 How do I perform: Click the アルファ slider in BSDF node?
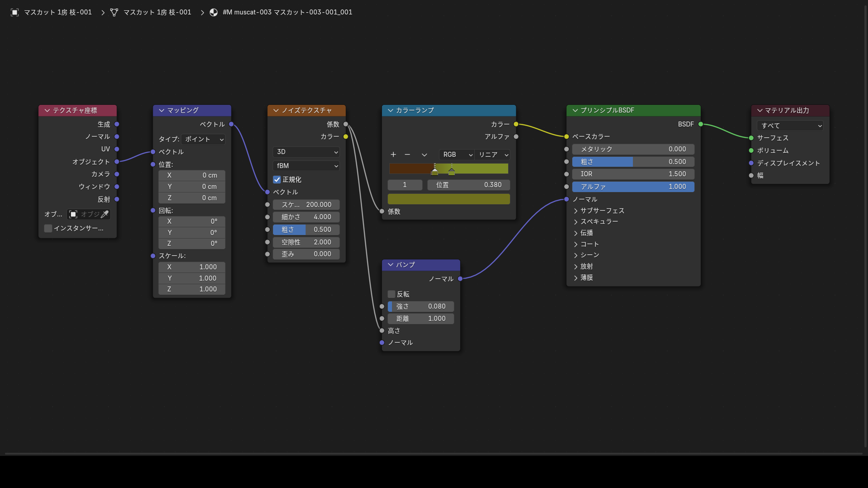coord(633,187)
